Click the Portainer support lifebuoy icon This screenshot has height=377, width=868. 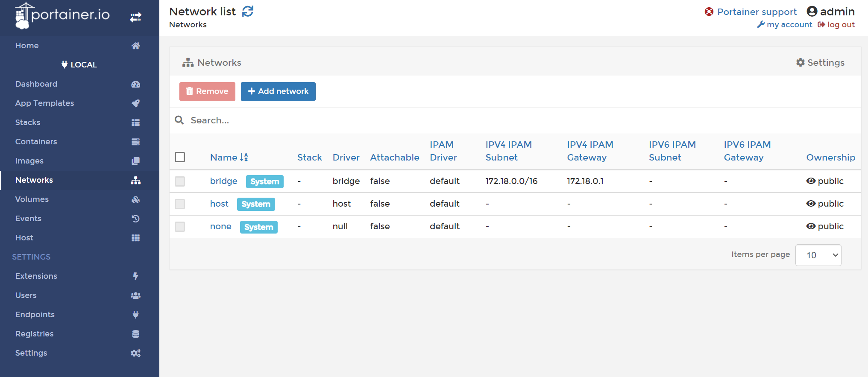(709, 12)
